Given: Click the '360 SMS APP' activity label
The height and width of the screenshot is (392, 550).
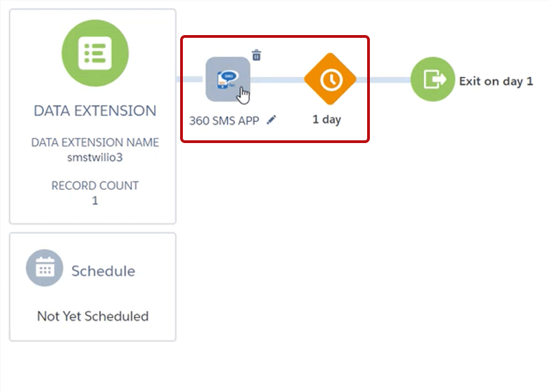Looking at the screenshot, I should (224, 120).
